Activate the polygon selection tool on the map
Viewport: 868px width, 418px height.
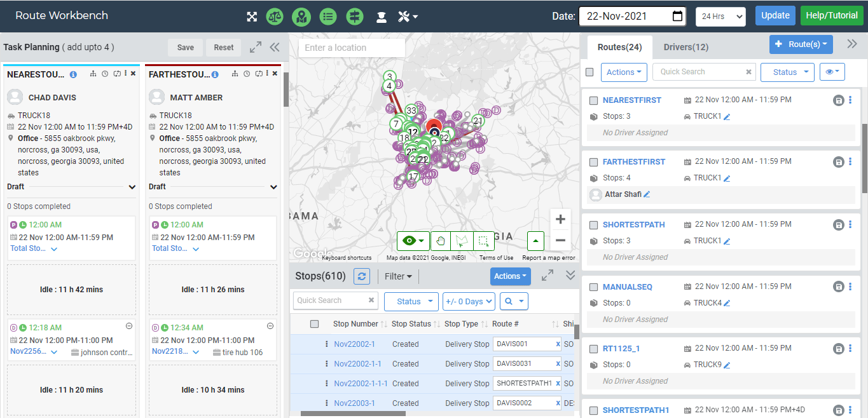pyautogui.click(x=462, y=241)
